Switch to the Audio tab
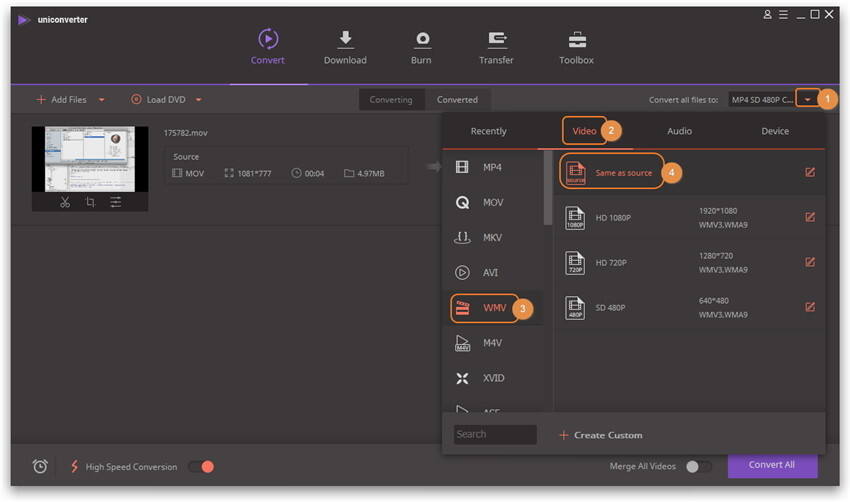The width and height of the screenshot is (850, 502). (679, 131)
